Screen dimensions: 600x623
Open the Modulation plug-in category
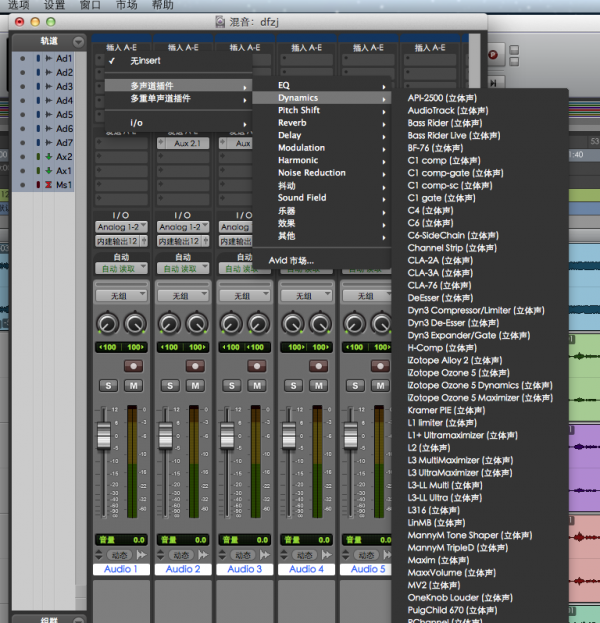click(322, 148)
